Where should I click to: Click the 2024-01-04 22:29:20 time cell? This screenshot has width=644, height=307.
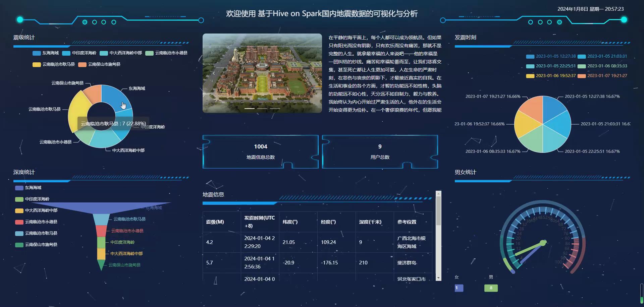tap(260, 242)
